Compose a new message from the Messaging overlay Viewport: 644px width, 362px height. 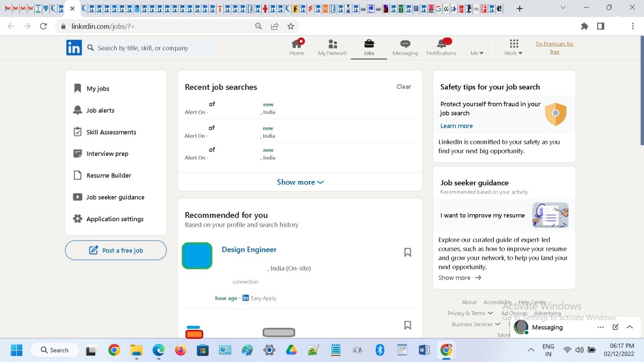[615, 327]
